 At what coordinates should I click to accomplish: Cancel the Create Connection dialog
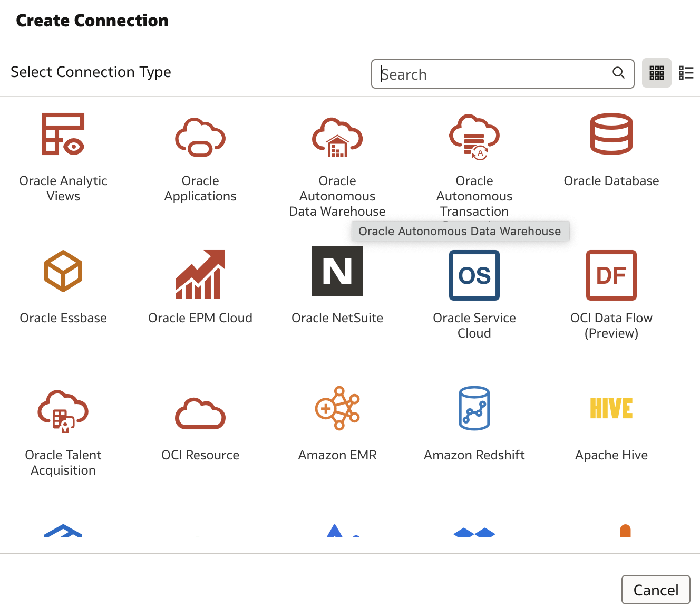656,590
